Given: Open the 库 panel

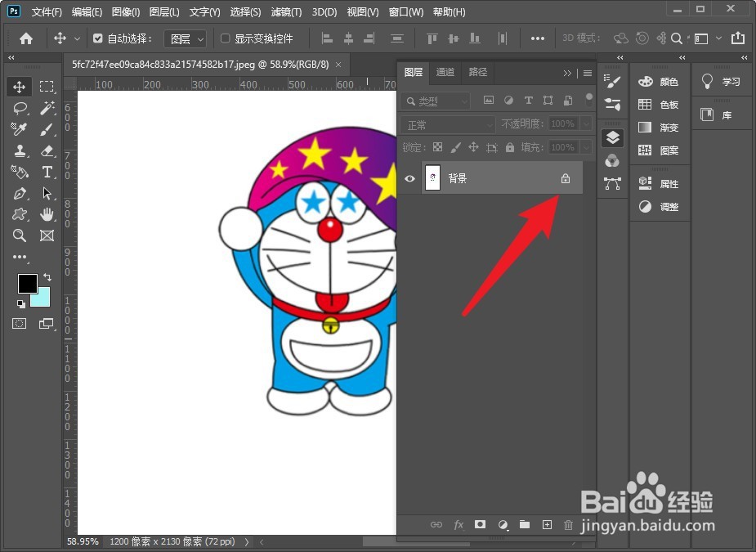Looking at the screenshot, I should [x=717, y=114].
